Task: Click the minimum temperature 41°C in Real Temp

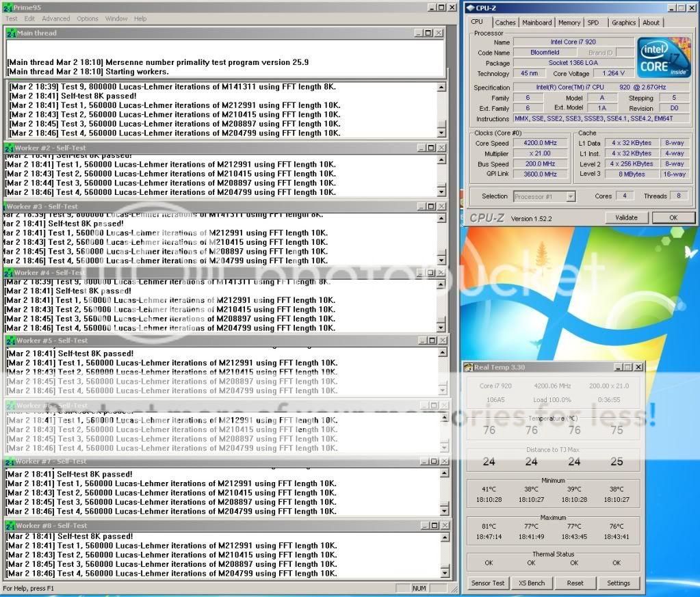Action: (489, 490)
